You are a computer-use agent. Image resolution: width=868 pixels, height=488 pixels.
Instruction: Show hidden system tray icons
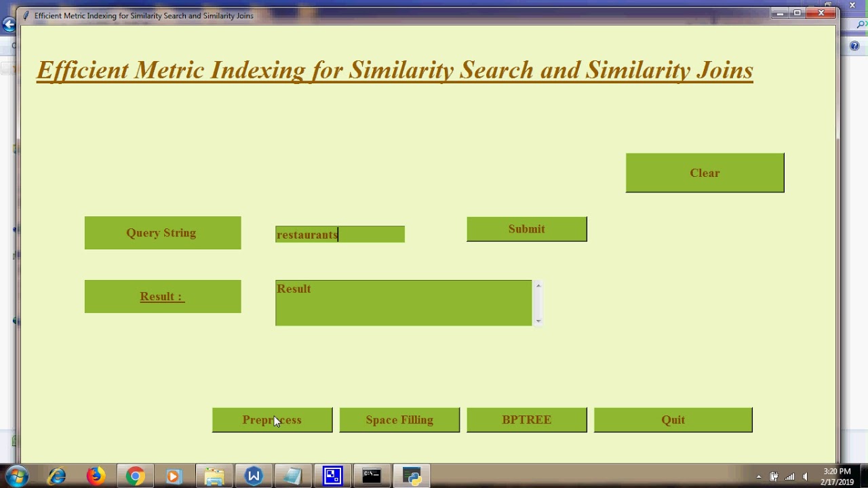click(x=759, y=476)
